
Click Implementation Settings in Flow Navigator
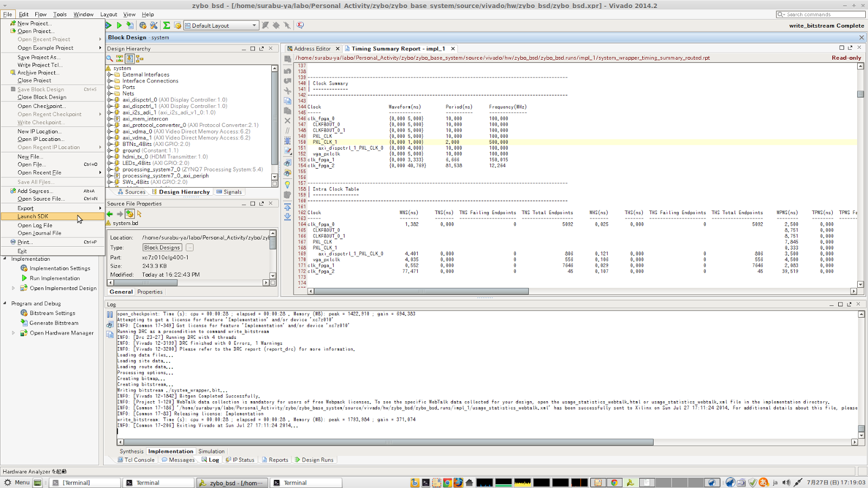(60, 268)
